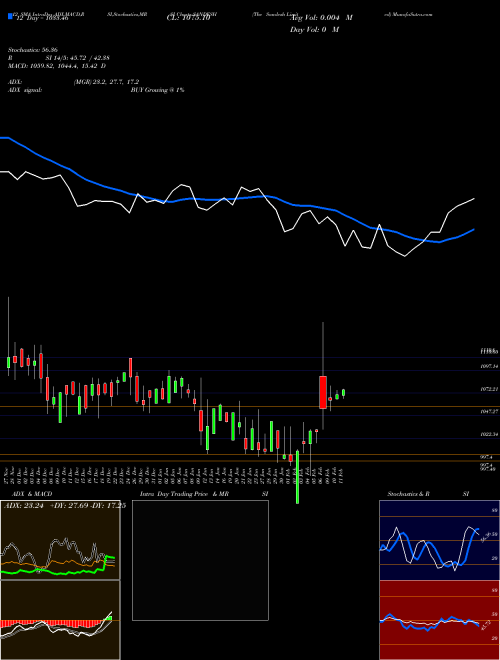
Task: Click the 'Stochastics & R SI' panel title
Action: click(428, 494)
